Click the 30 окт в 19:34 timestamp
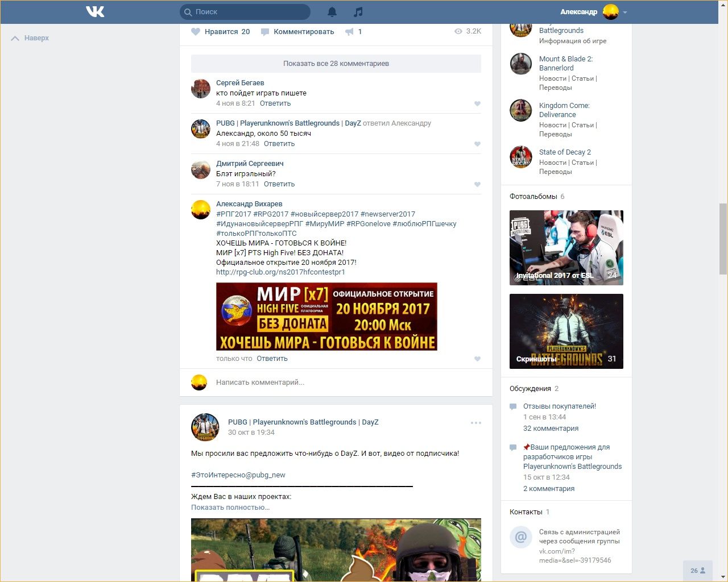This screenshot has width=728, height=582. (x=251, y=433)
